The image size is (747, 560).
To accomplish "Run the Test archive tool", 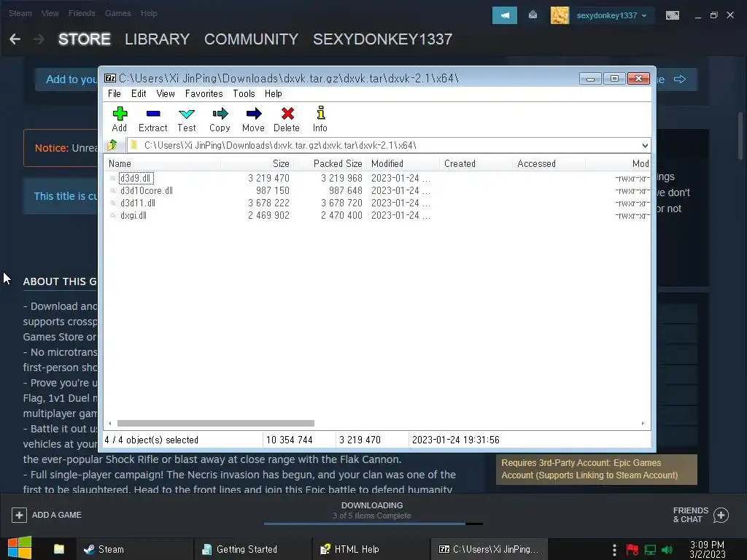I will 186,114.
